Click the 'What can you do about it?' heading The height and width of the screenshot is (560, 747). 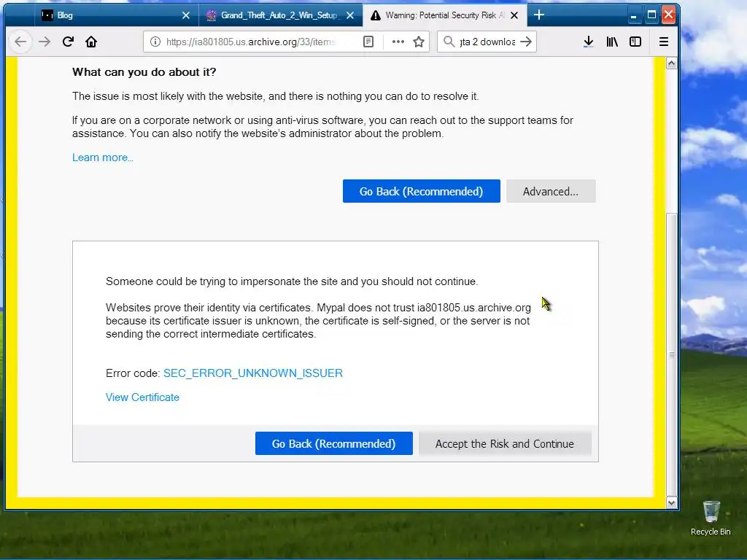[144, 72]
